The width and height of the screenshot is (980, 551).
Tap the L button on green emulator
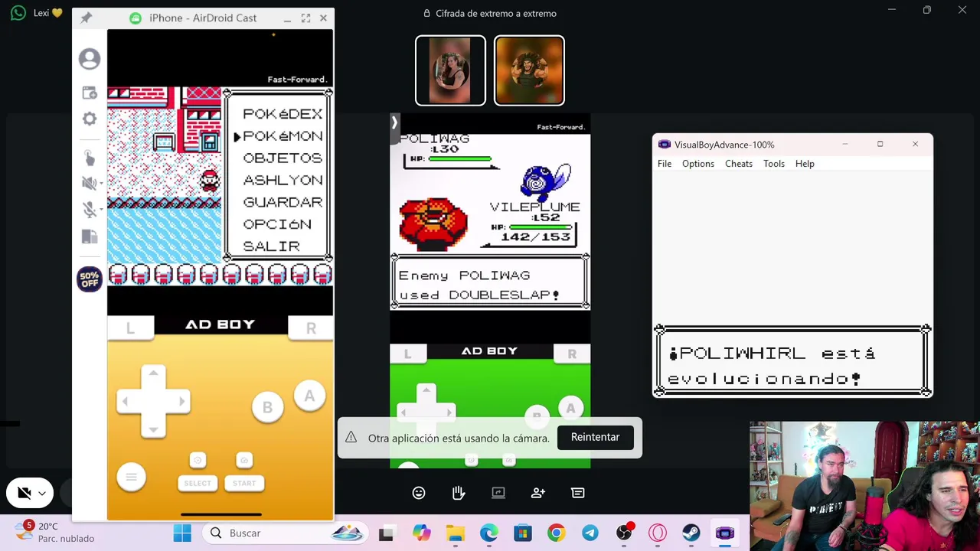(407, 354)
